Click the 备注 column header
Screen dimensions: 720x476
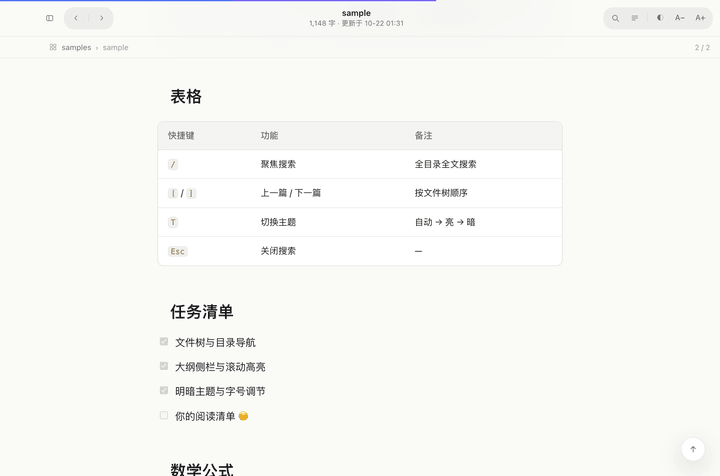coord(423,135)
